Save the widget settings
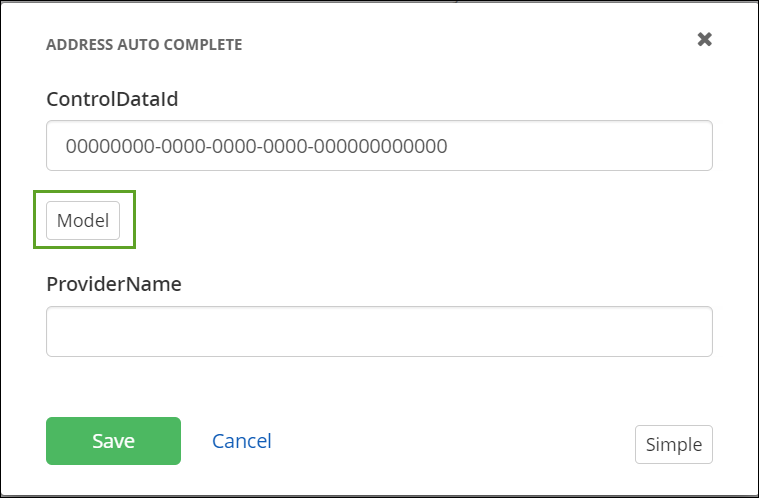 point(113,441)
